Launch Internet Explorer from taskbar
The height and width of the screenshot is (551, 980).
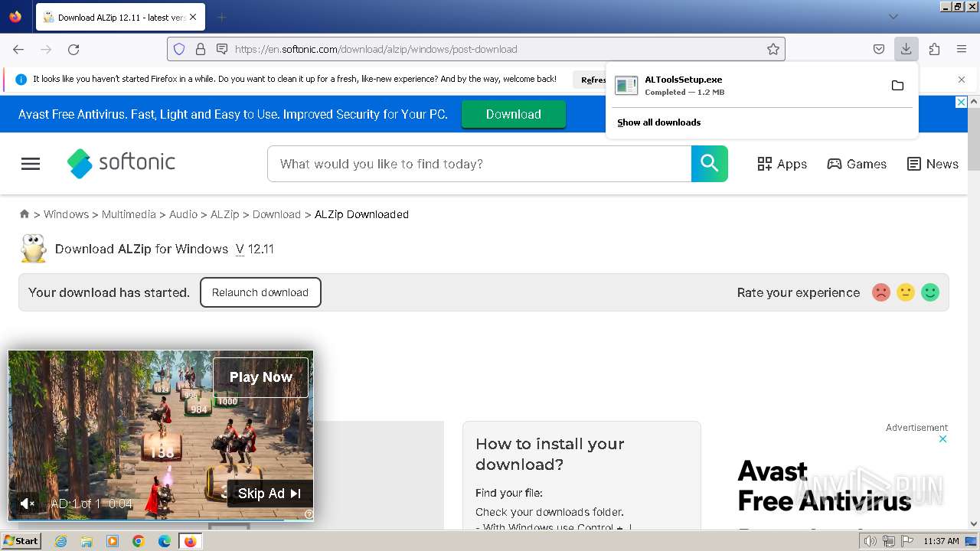tap(61, 541)
